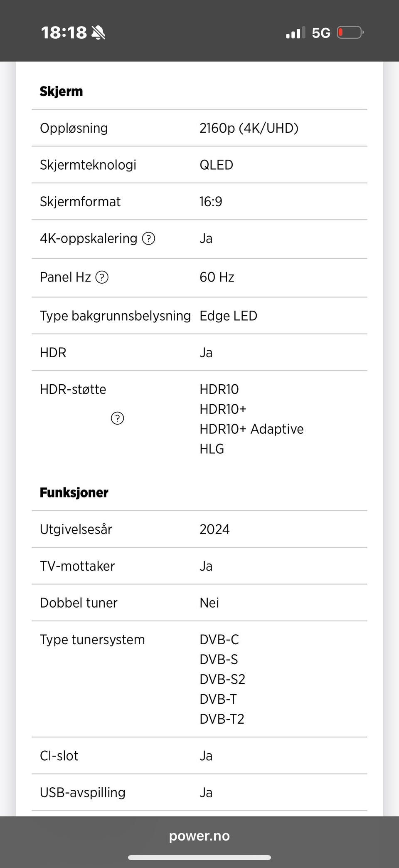Tap the Utgivelsesår 2024 value
The image size is (399, 868).
click(214, 529)
